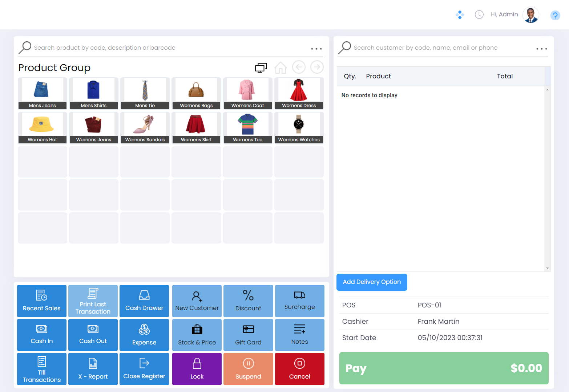This screenshot has width=569, height=392.
Task: Open the Cash Drawer
Action: (x=144, y=301)
